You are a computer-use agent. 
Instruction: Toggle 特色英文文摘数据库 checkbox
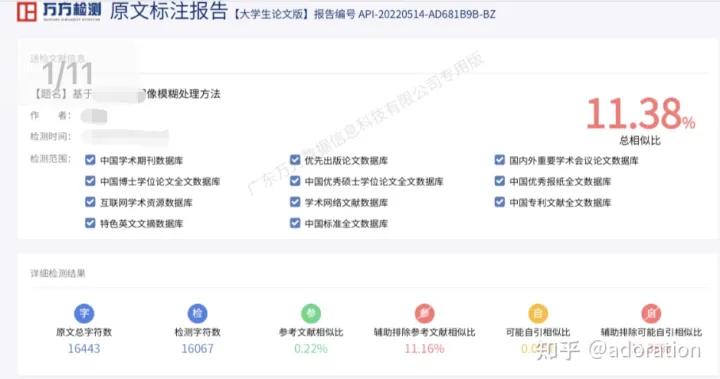[90, 223]
